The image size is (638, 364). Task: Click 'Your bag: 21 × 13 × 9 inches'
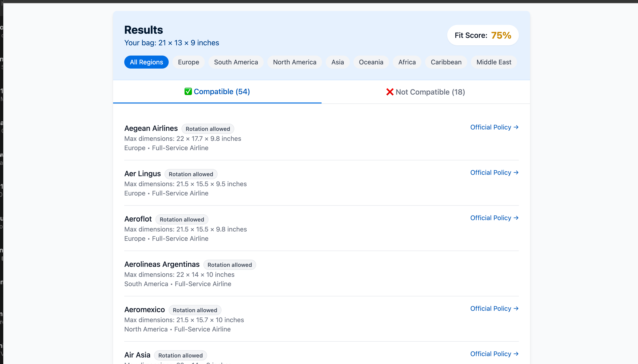point(172,43)
